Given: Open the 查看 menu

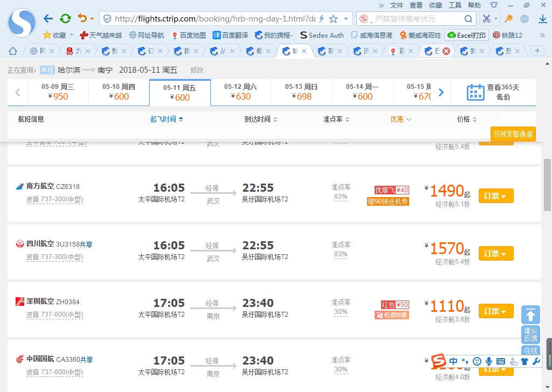Looking at the screenshot, I should coord(416,5).
